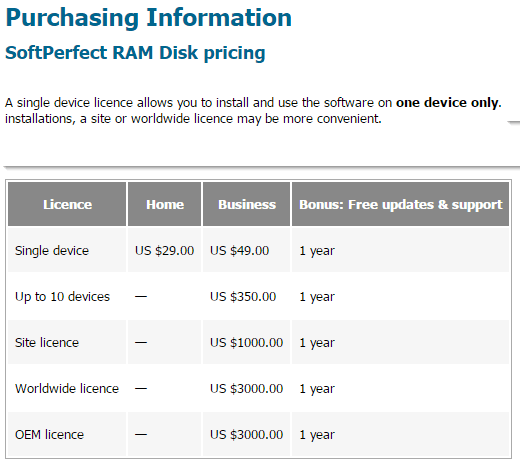Select the Site licence row label
Image resolution: width=520 pixels, height=462 pixels.
[47, 343]
